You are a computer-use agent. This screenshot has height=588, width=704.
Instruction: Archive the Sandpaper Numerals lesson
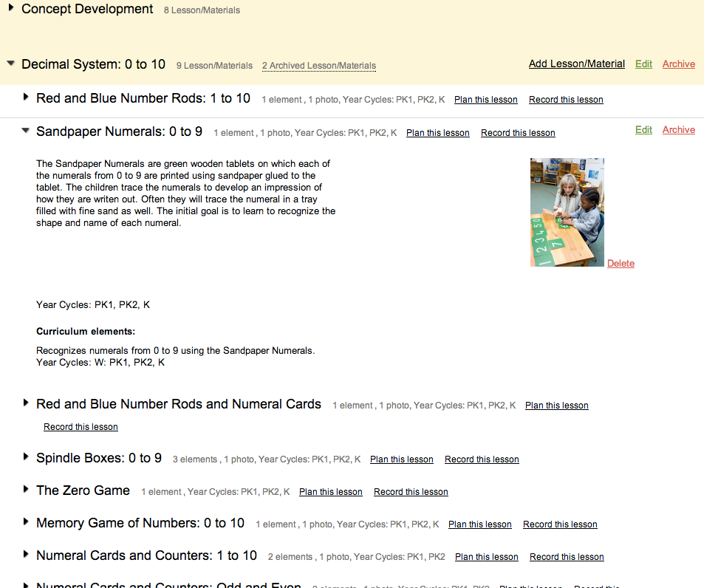[678, 130]
